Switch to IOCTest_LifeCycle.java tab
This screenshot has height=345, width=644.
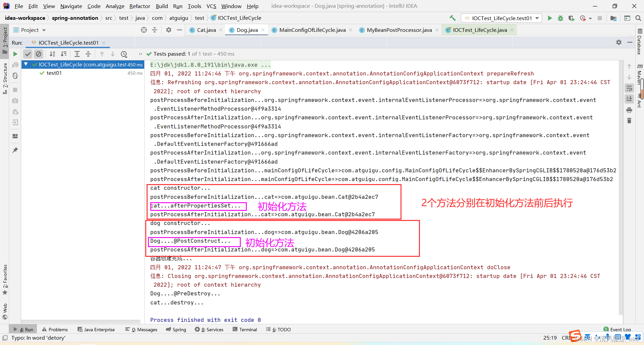coord(480,30)
